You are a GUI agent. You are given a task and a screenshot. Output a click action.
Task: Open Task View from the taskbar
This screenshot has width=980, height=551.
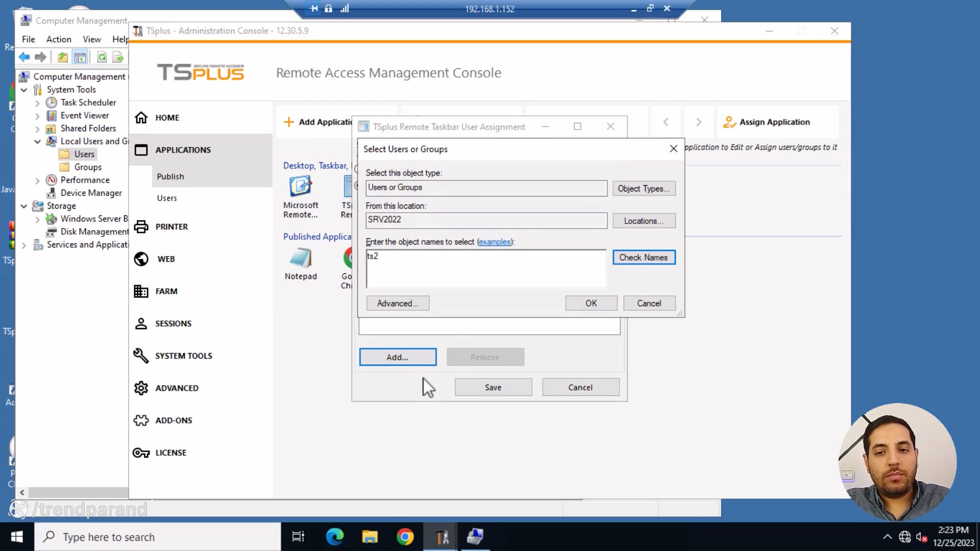pyautogui.click(x=298, y=537)
